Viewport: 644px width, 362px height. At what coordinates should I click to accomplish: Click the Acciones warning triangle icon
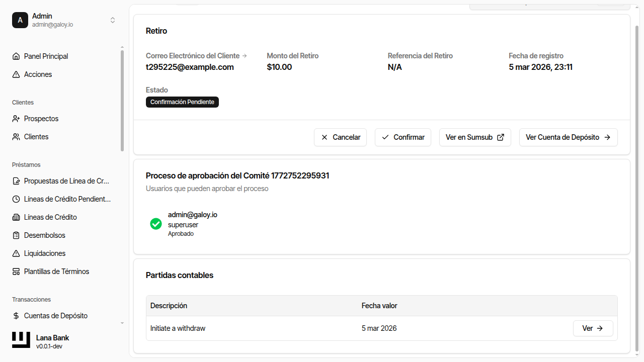16,74
